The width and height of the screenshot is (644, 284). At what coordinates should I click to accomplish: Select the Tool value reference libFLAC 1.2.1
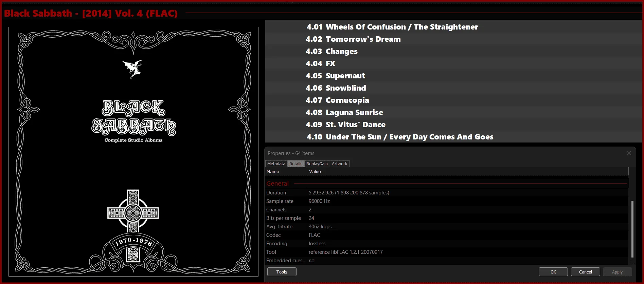coord(345,252)
